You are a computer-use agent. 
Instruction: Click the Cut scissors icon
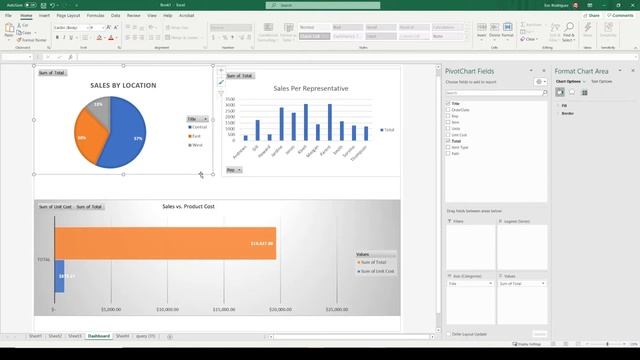19,25
